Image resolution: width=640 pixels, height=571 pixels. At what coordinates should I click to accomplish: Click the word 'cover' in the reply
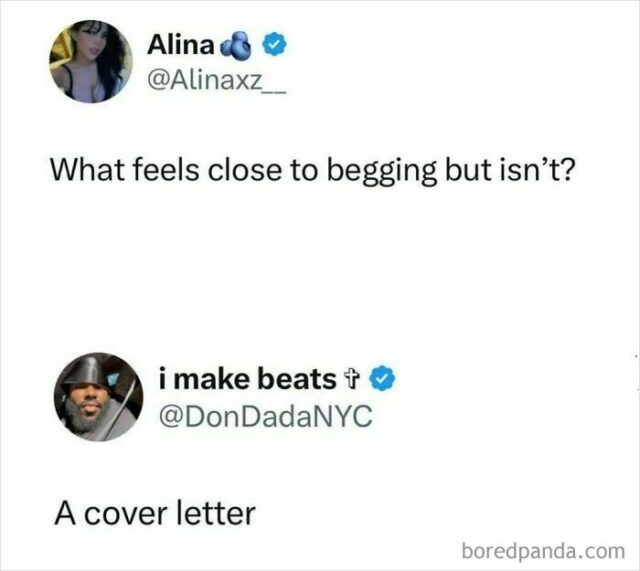point(126,515)
